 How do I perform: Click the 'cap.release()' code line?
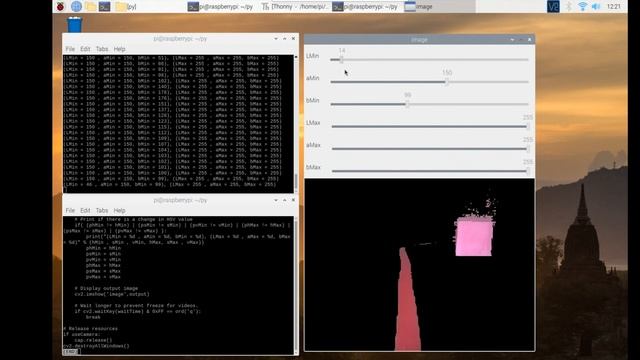point(93,340)
